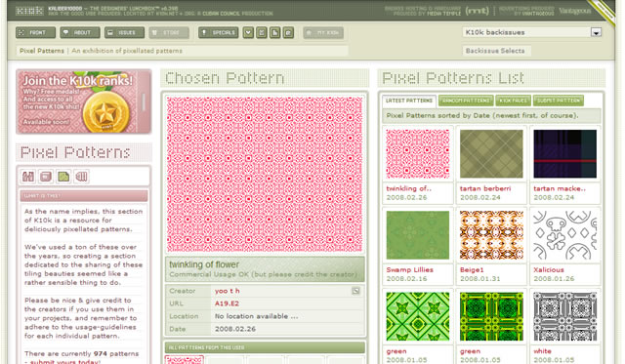Image resolution: width=625 pixels, height=364 pixels.
Task: Open the tartan macke.. thumbnail
Action: (565, 154)
